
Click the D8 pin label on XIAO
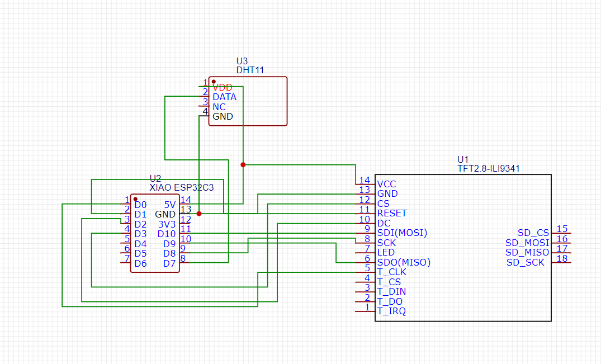coord(169,253)
